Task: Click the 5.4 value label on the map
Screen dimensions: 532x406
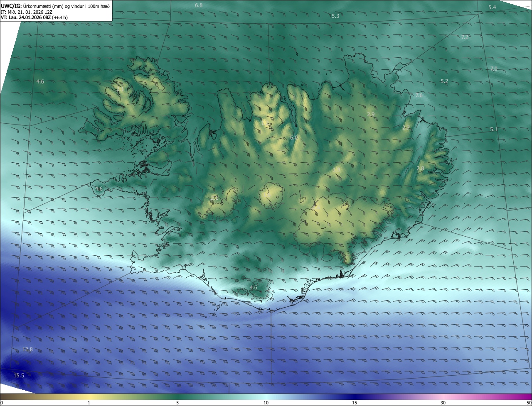Action: coord(492,7)
